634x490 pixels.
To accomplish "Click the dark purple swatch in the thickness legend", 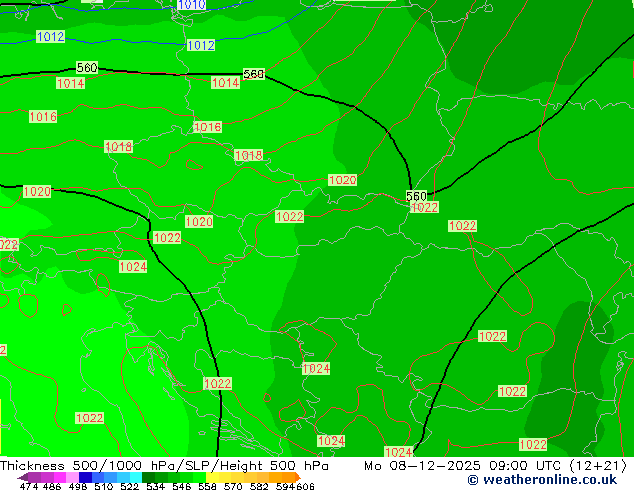I will pos(34,477).
